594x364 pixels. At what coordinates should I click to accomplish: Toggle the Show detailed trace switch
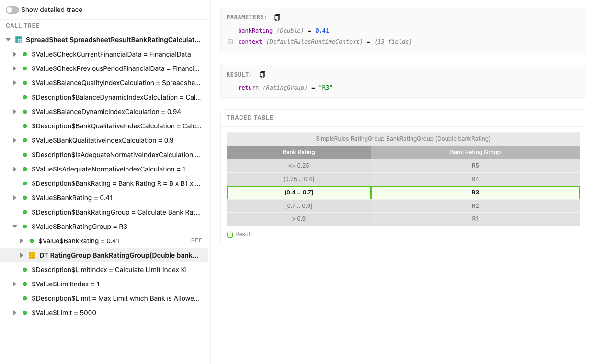click(x=12, y=10)
